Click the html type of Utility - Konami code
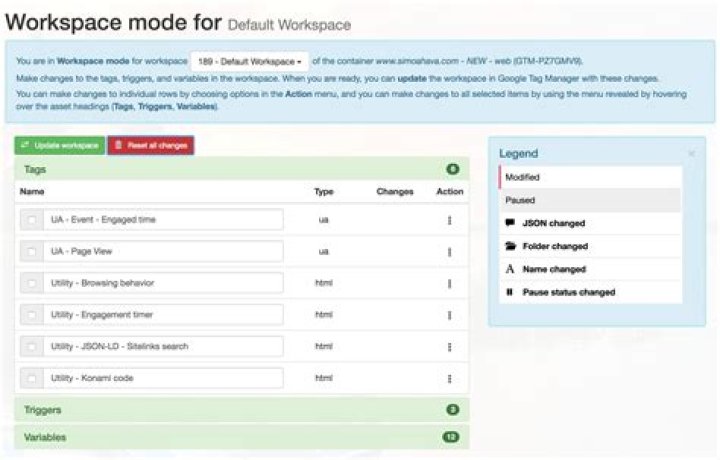The width and height of the screenshot is (720, 460). [x=324, y=378]
